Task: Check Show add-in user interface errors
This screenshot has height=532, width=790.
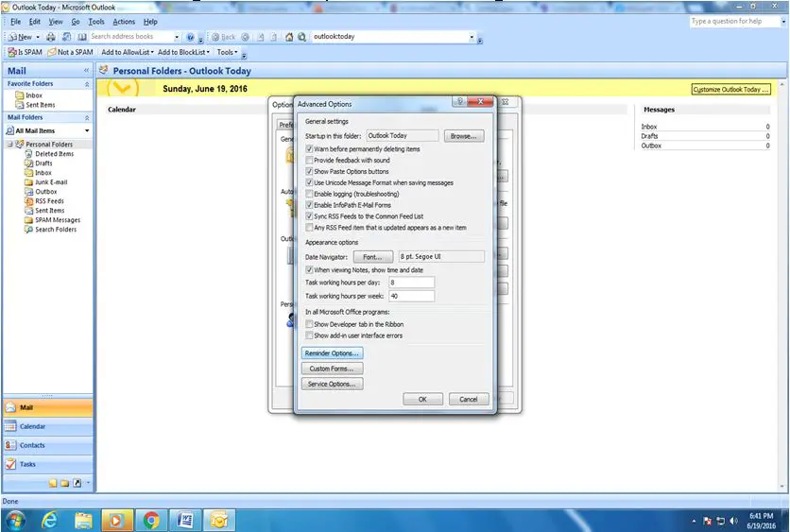Action: click(309, 335)
